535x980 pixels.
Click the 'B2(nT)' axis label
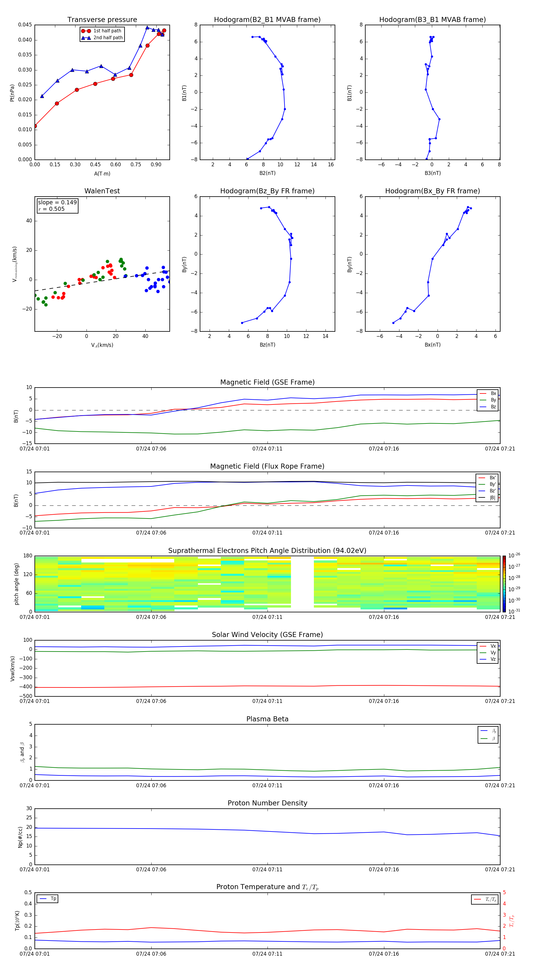pos(267,173)
